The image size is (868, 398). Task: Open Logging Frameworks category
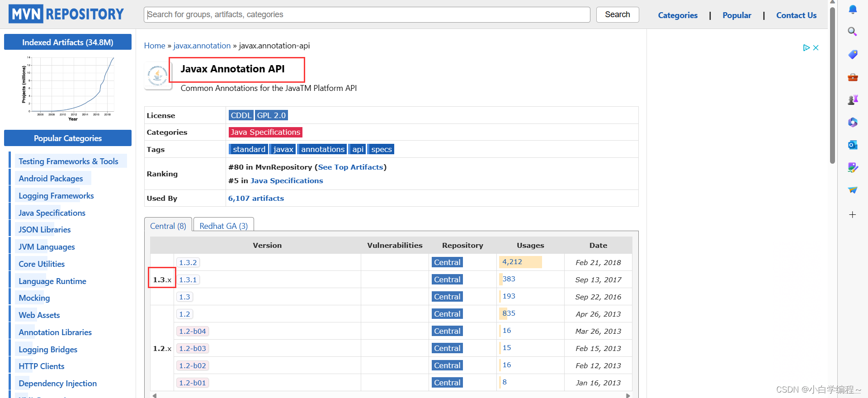(x=56, y=196)
